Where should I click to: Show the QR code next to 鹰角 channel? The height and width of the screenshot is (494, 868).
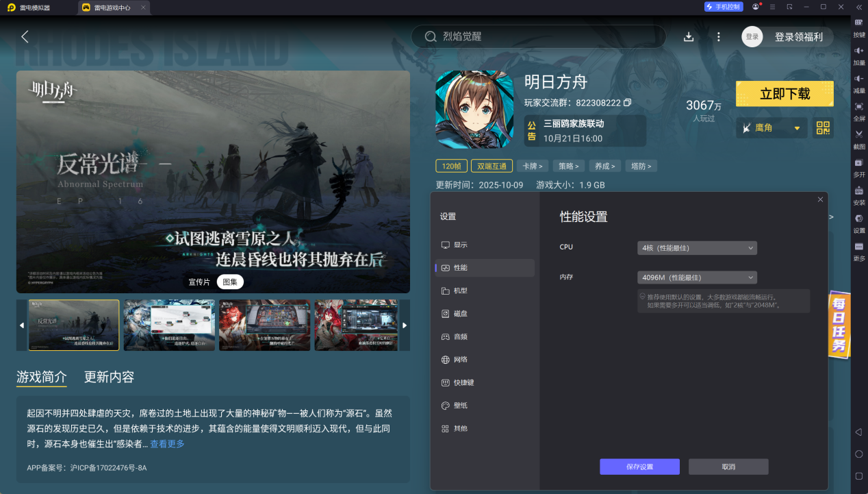coord(822,127)
